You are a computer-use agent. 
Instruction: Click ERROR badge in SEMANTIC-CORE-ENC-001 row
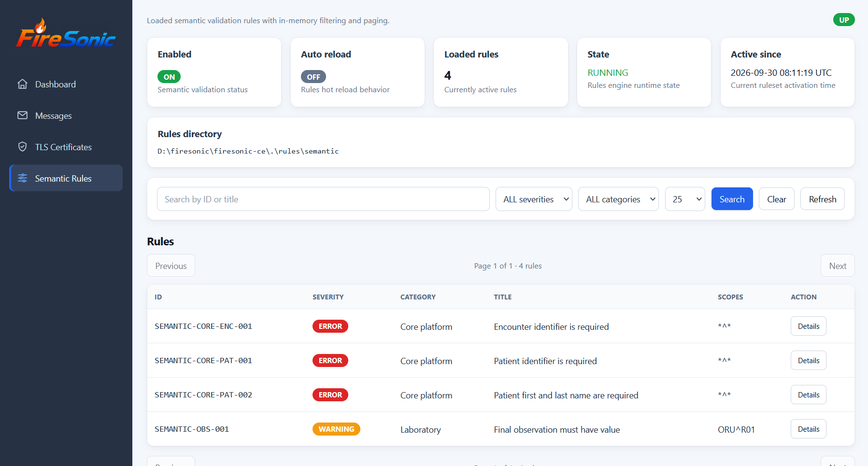pos(330,326)
